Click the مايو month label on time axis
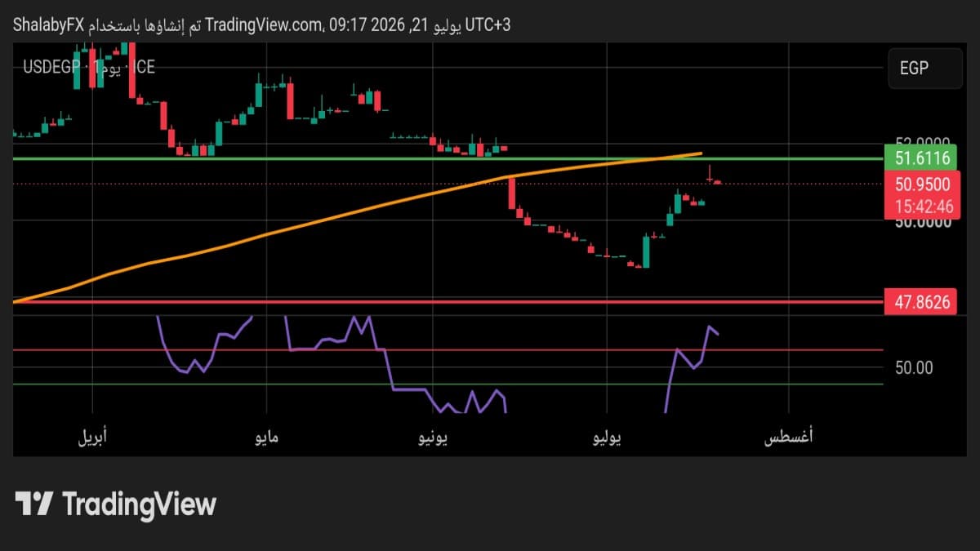 (266, 438)
